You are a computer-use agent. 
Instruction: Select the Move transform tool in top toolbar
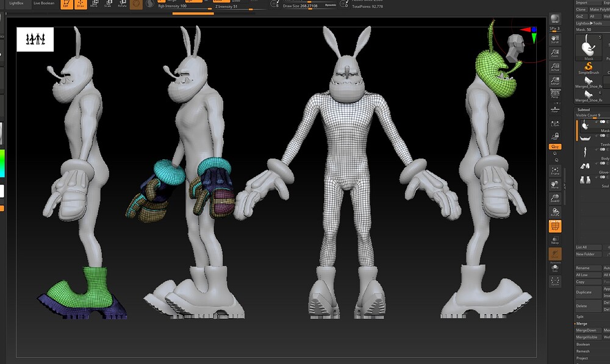(x=94, y=4)
